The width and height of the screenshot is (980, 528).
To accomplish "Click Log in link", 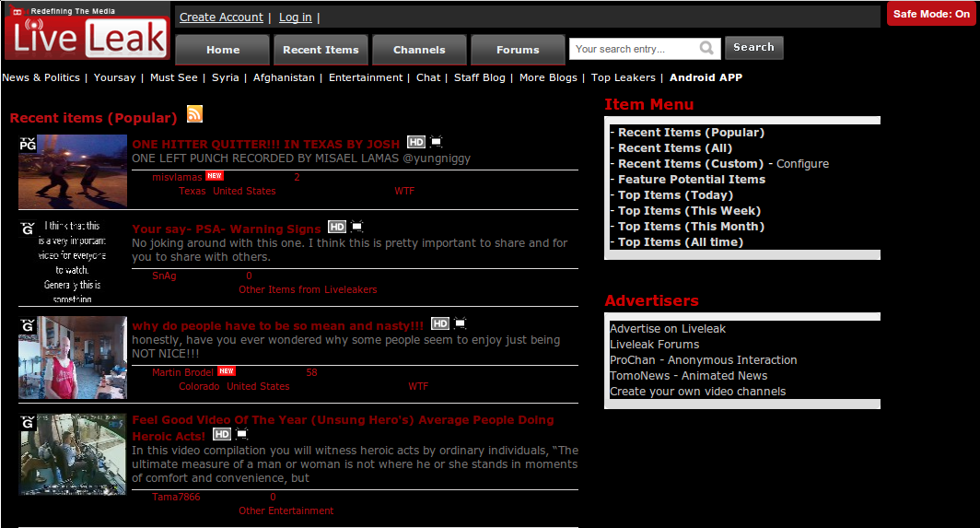I will click(295, 18).
